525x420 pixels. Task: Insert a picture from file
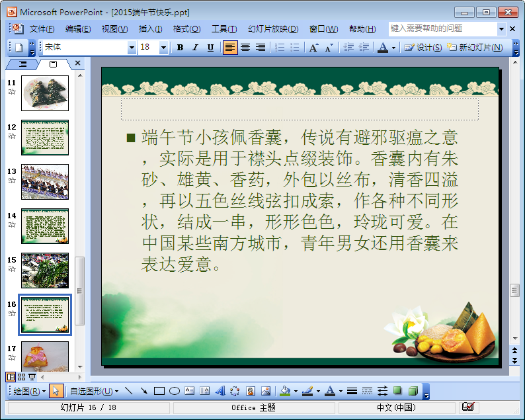click(x=266, y=391)
